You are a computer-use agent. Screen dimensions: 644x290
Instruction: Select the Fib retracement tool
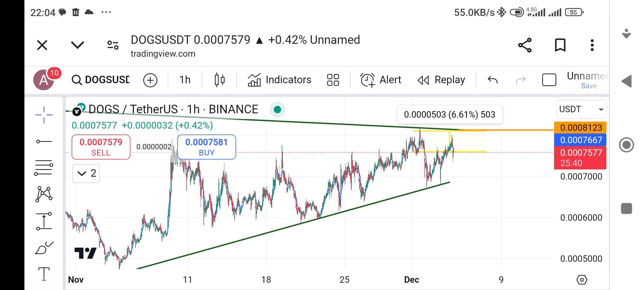click(x=43, y=168)
